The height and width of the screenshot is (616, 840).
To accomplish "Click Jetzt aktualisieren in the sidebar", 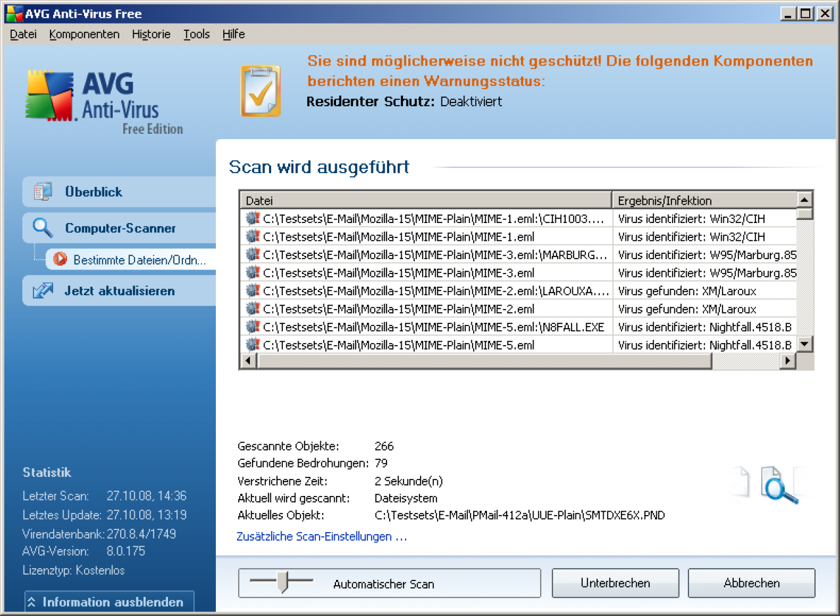I will click(119, 291).
